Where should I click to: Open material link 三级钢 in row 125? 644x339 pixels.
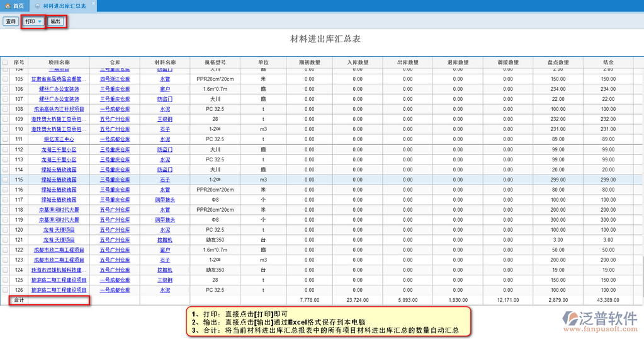(x=165, y=280)
